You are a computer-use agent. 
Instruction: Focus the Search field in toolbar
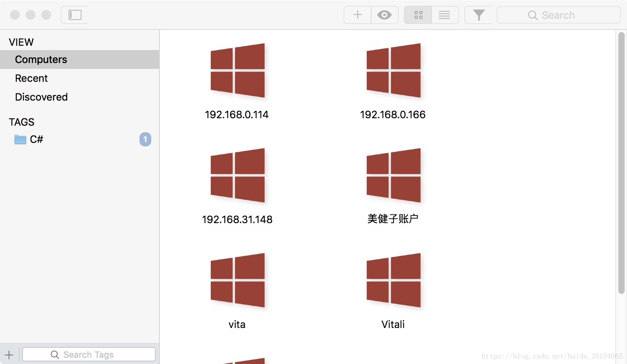(x=558, y=15)
